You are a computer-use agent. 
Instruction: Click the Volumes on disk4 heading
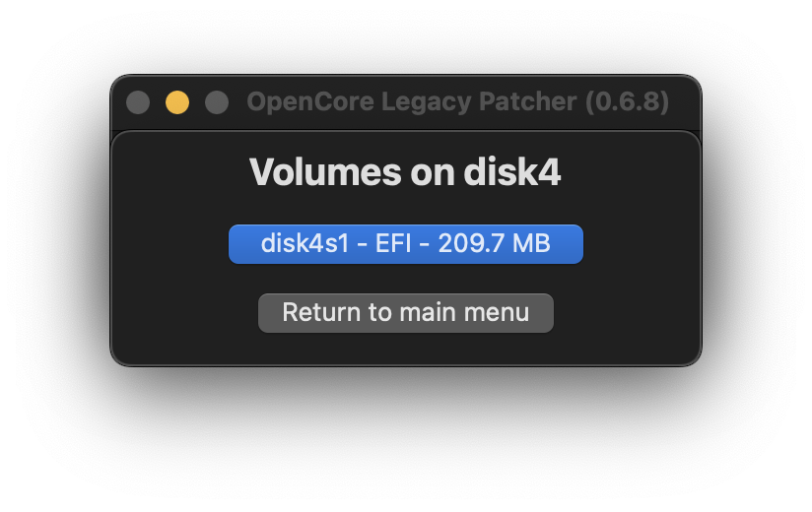pos(405,172)
